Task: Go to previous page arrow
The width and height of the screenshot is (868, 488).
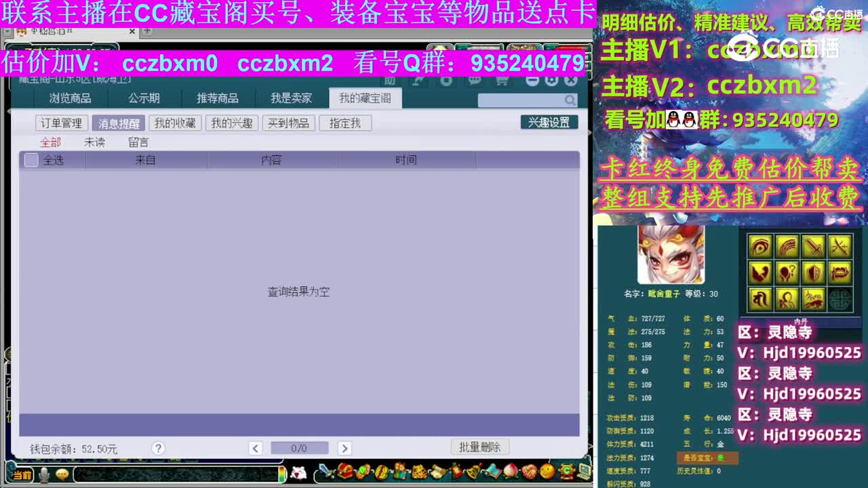Action: coord(256,448)
